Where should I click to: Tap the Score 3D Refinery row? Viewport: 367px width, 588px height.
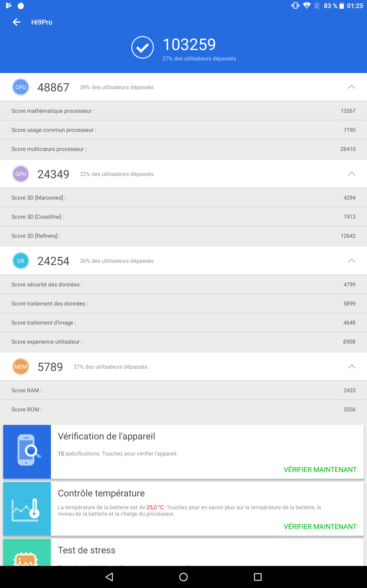[183, 236]
